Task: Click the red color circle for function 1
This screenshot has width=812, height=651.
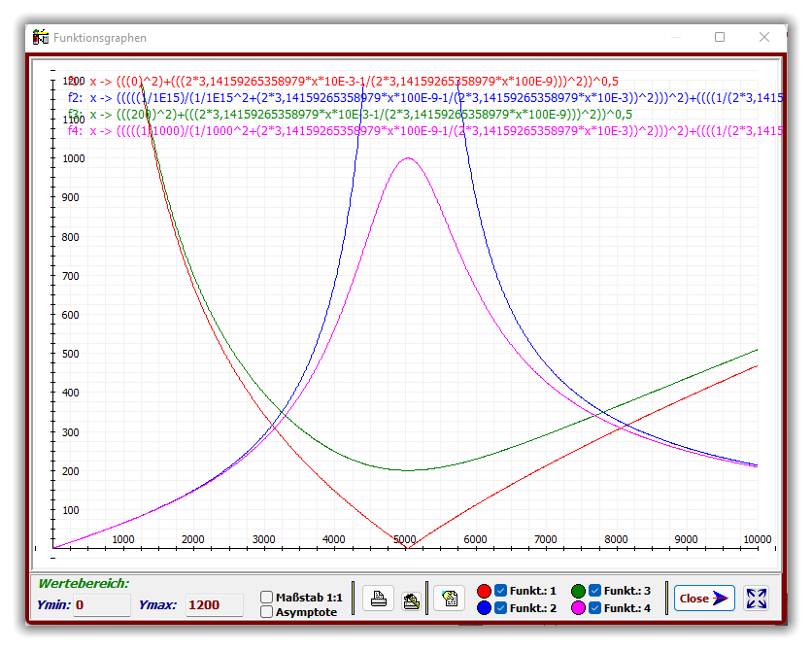Action: point(485,591)
